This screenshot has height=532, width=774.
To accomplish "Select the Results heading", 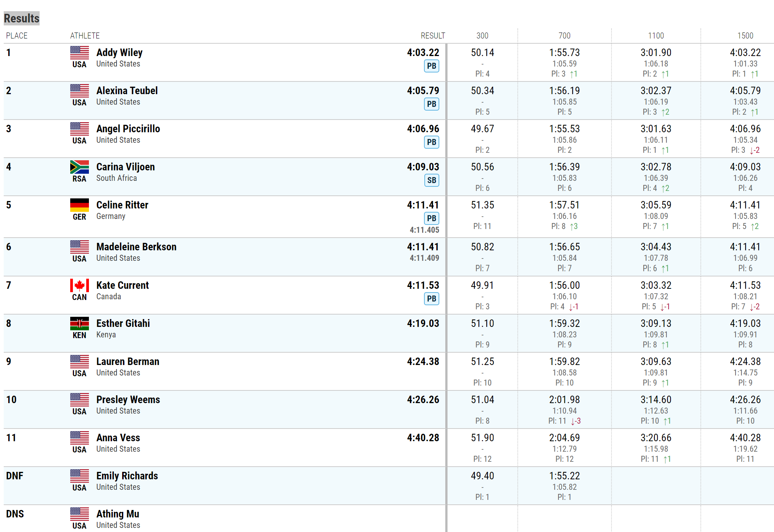I will (x=22, y=18).
